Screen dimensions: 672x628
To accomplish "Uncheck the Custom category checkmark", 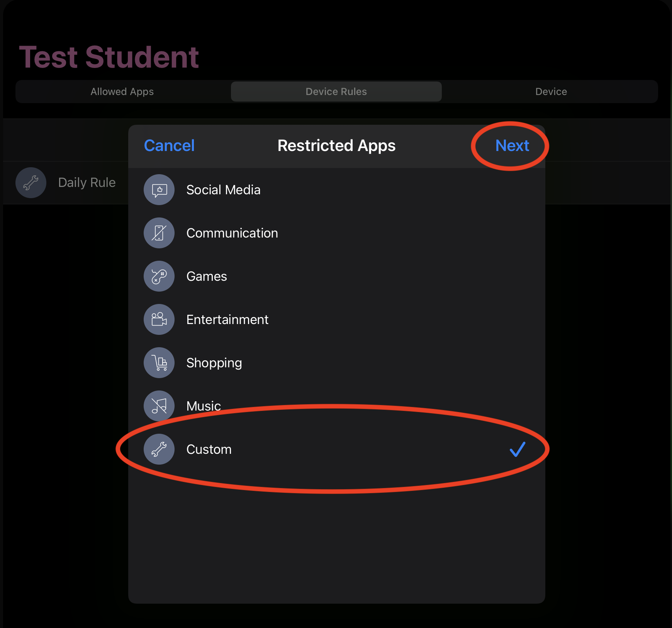I will 517,449.
